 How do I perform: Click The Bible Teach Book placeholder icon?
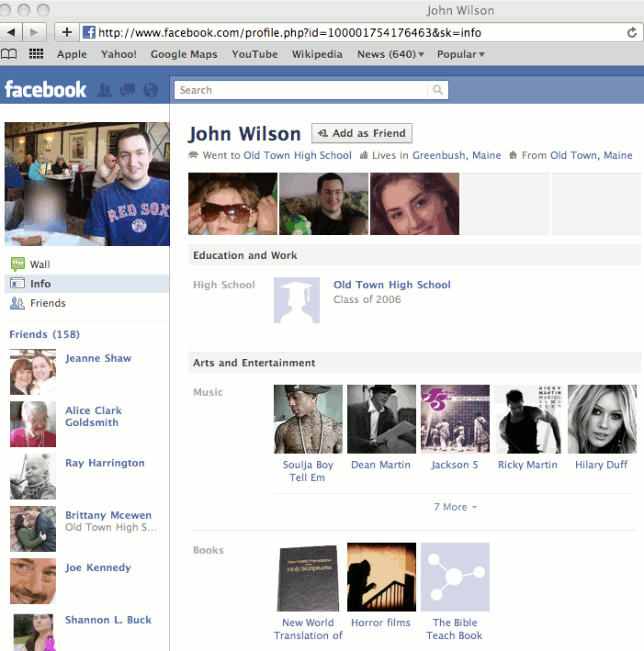click(455, 578)
